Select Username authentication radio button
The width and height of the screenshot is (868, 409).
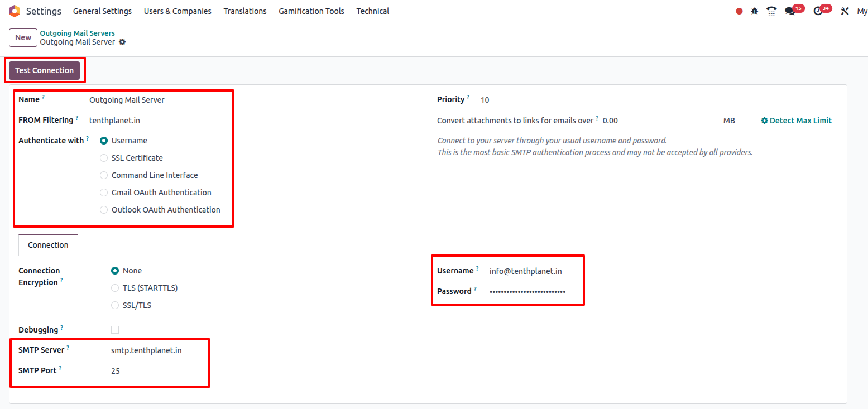point(104,141)
